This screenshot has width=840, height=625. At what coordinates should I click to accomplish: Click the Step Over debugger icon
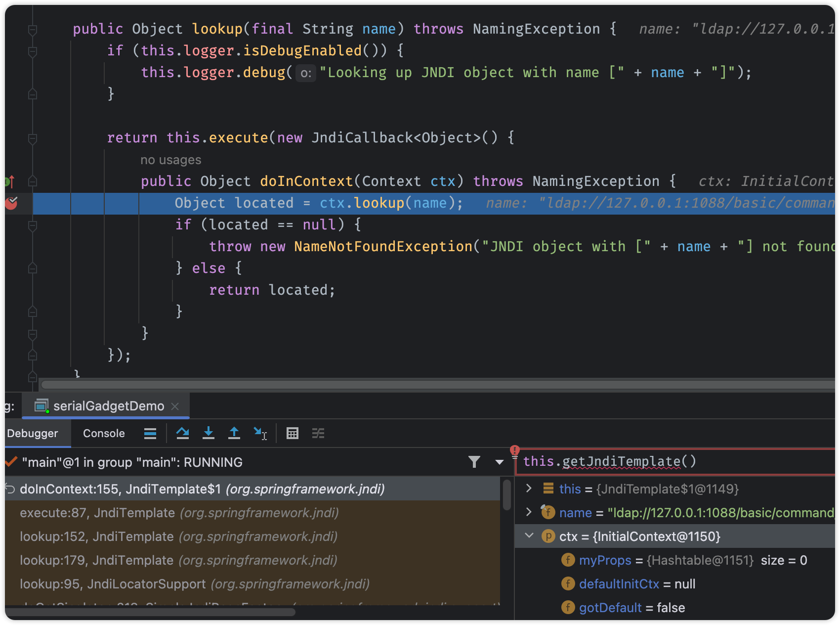click(x=182, y=434)
